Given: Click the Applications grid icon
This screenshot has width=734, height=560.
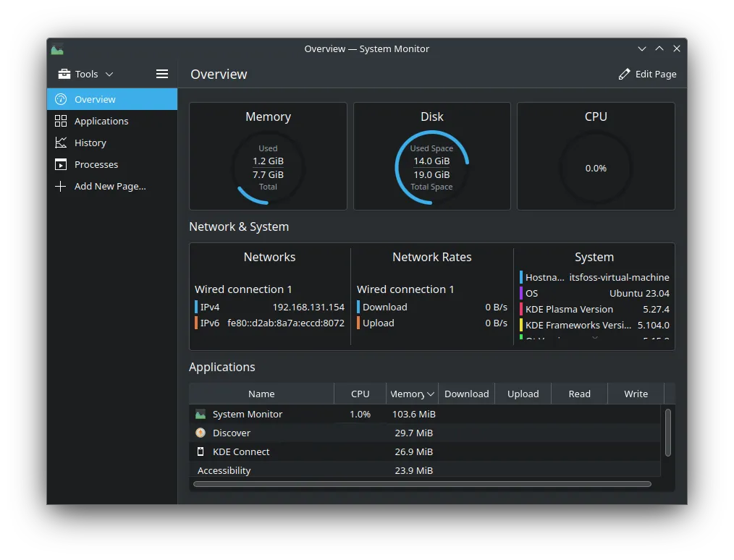Looking at the screenshot, I should tap(61, 121).
